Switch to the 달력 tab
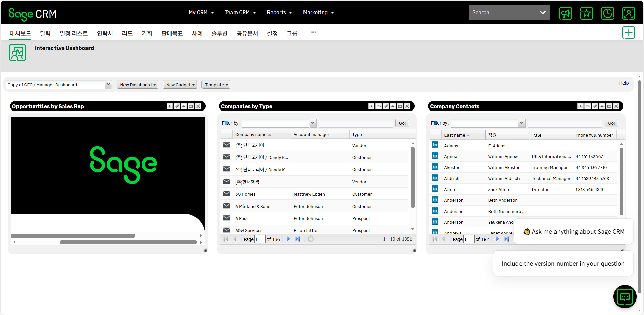 point(45,33)
